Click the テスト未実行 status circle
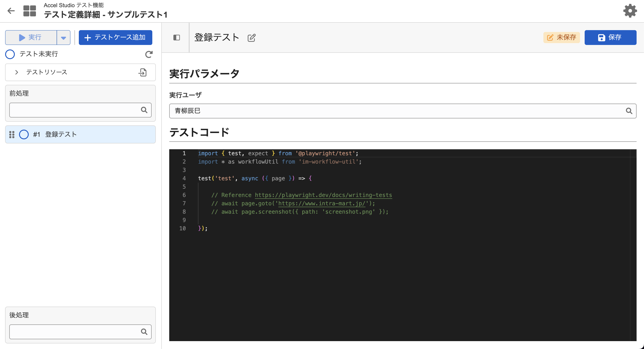The height and width of the screenshot is (349, 644). 10,54
